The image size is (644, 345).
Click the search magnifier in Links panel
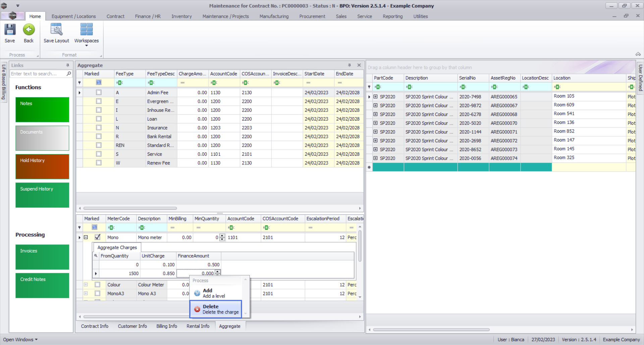pos(69,74)
